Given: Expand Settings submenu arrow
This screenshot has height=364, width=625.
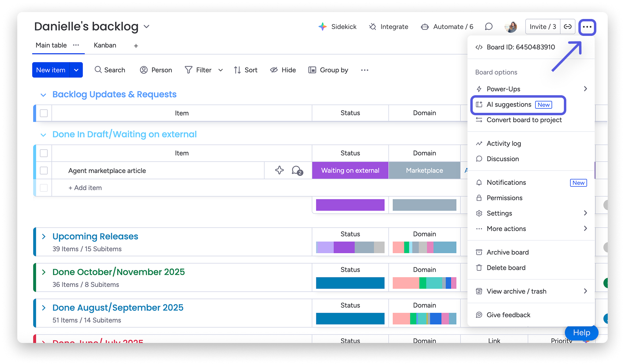Looking at the screenshot, I should [x=585, y=213].
